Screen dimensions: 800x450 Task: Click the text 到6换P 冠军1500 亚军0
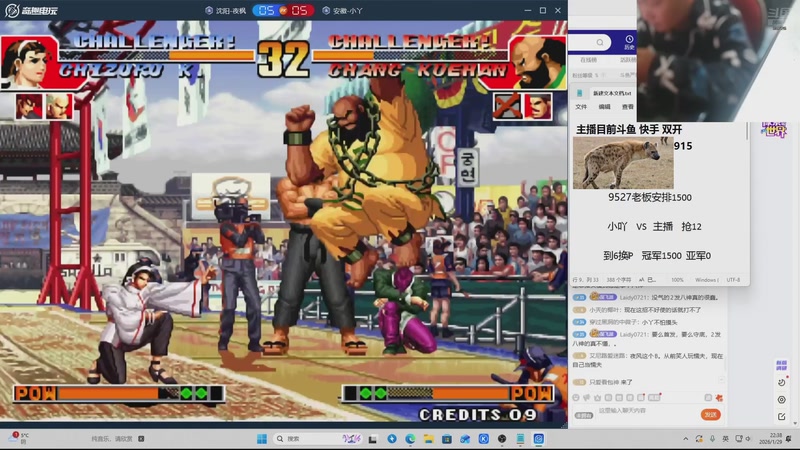(x=657, y=256)
